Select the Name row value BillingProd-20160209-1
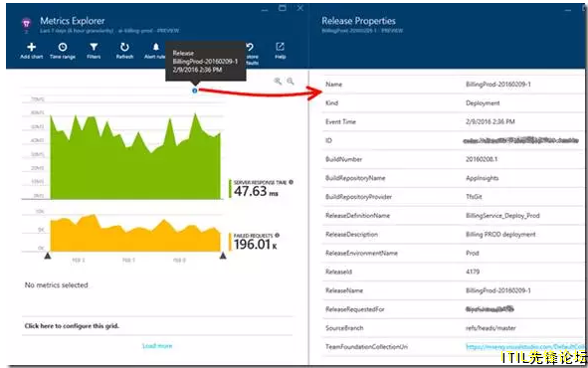Viewport: 588px width, 368px height. [x=498, y=85]
